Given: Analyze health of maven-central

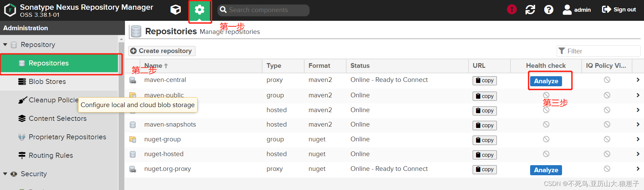Looking at the screenshot, I should click(546, 81).
